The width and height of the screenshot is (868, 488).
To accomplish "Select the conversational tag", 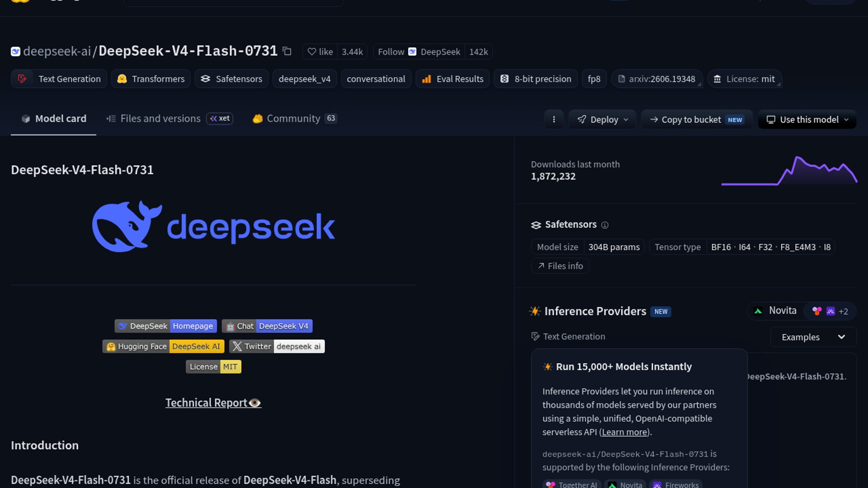I will click(376, 79).
